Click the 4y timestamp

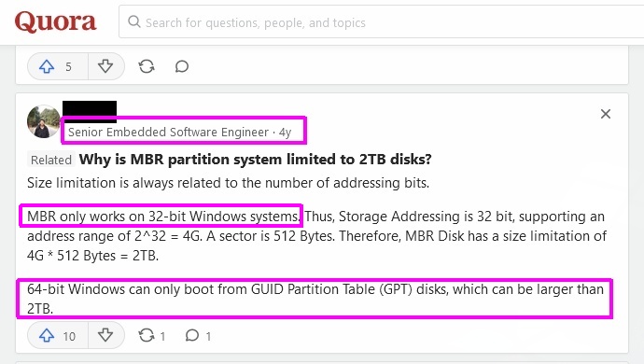click(x=285, y=133)
